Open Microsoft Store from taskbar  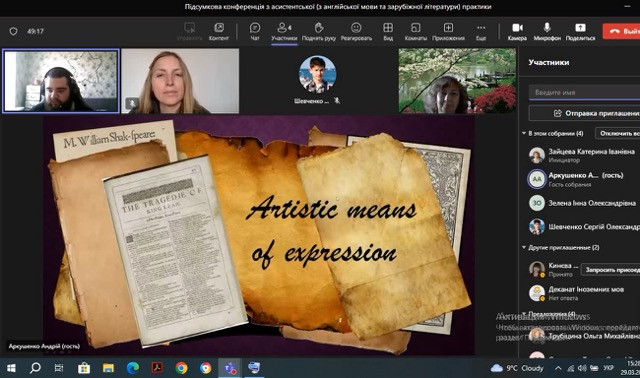[84, 368]
